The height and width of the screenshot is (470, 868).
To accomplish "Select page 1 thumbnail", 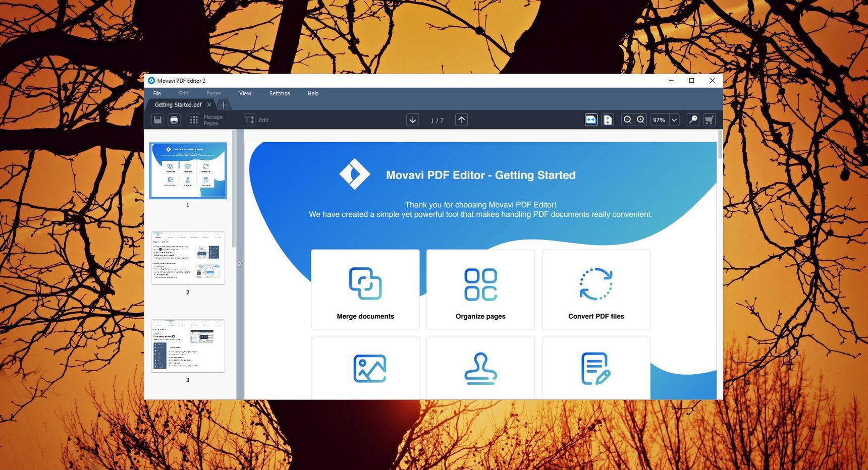I will tap(188, 170).
